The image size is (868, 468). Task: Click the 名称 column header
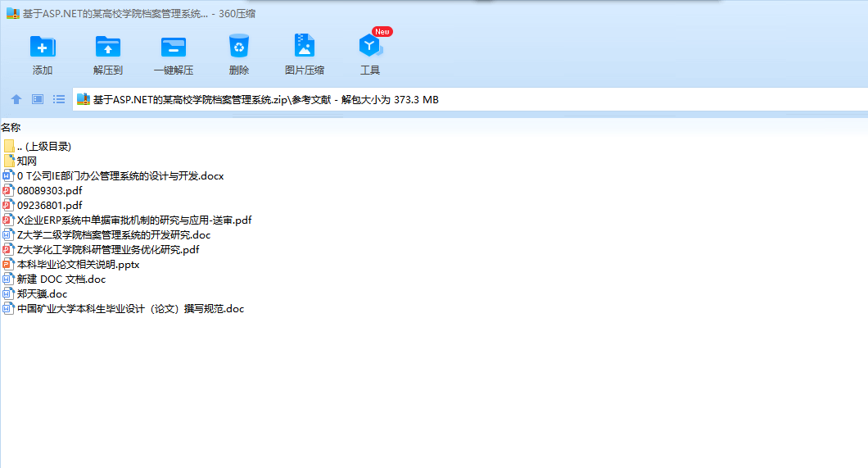tap(11, 127)
